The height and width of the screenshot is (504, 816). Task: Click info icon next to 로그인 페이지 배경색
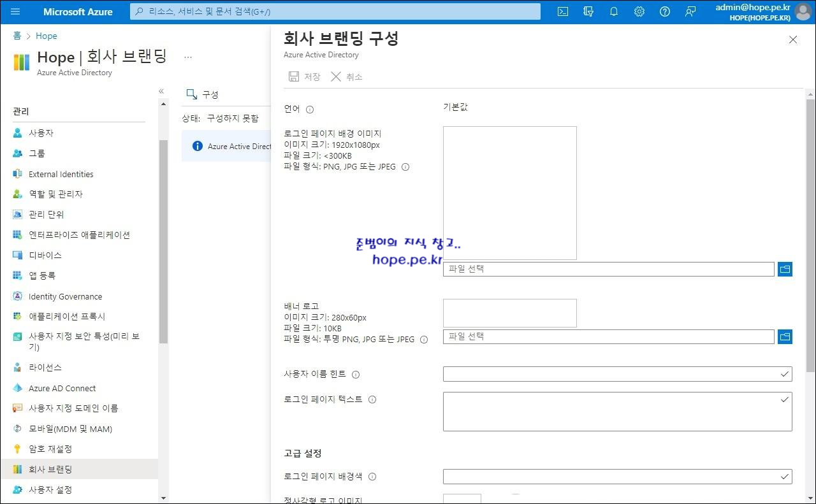(372, 477)
